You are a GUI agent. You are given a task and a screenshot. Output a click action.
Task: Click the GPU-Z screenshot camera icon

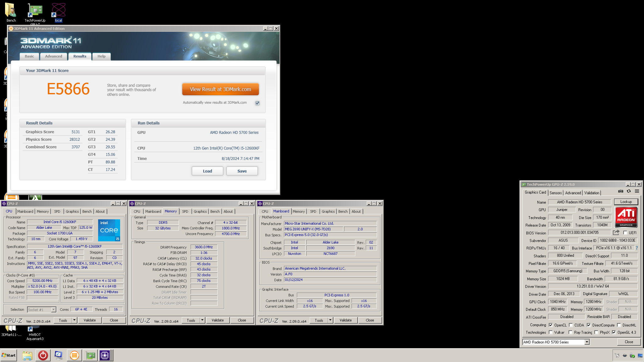pos(620,191)
